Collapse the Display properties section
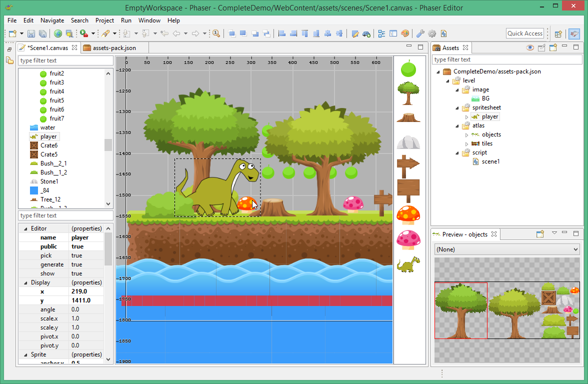The width and height of the screenshot is (588, 384). click(25, 283)
